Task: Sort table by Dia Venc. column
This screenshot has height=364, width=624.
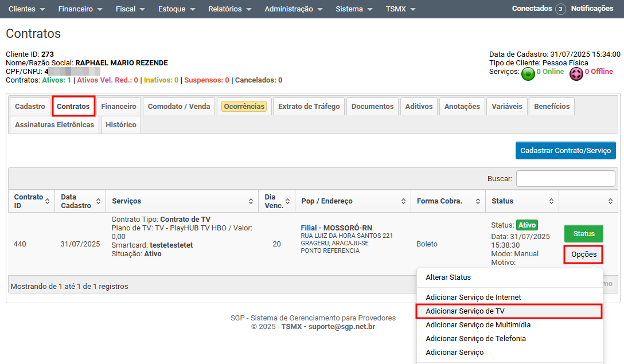Action: [x=287, y=201]
